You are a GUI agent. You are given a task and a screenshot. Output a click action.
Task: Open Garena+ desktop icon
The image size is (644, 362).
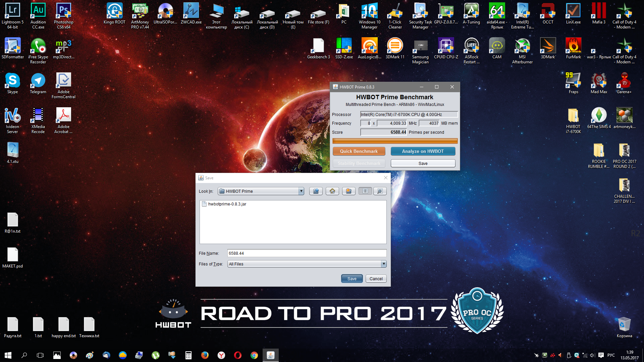[625, 83]
